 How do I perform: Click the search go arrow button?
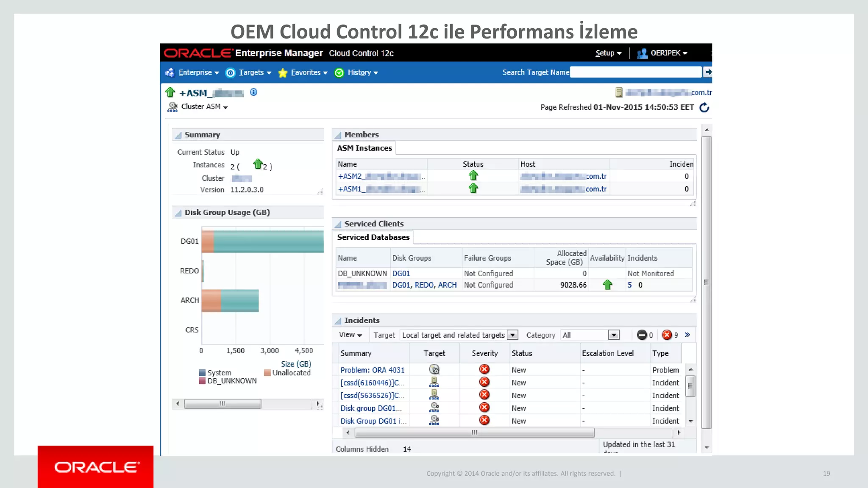pos(708,72)
